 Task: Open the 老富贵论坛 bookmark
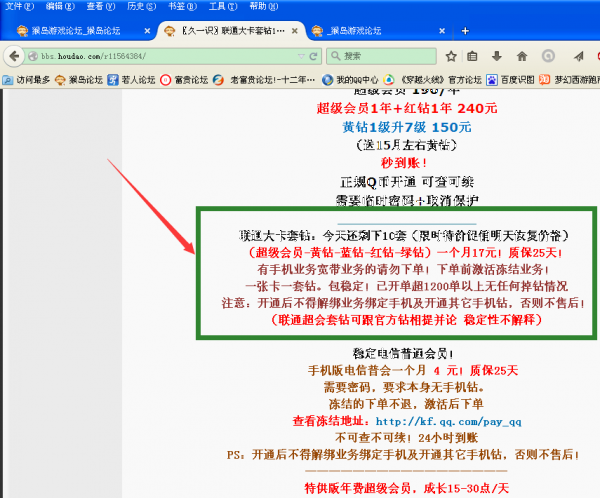[x=264, y=80]
